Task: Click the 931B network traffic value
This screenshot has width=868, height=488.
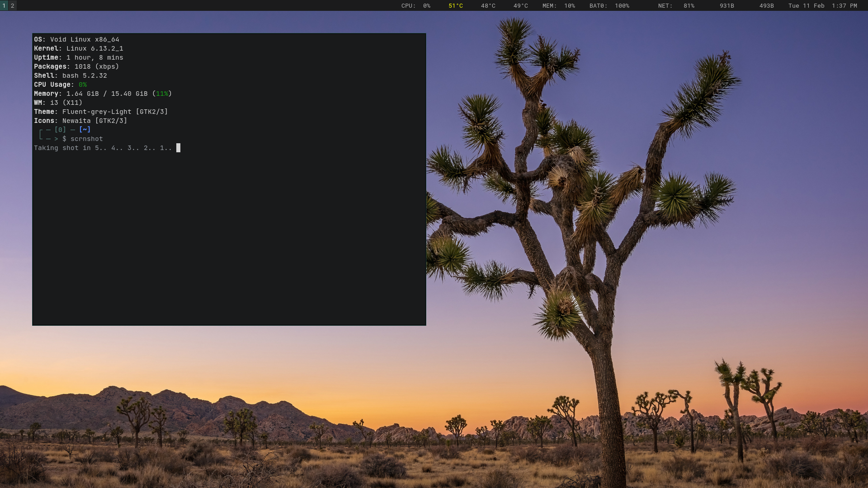Action: [x=726, y=6]
